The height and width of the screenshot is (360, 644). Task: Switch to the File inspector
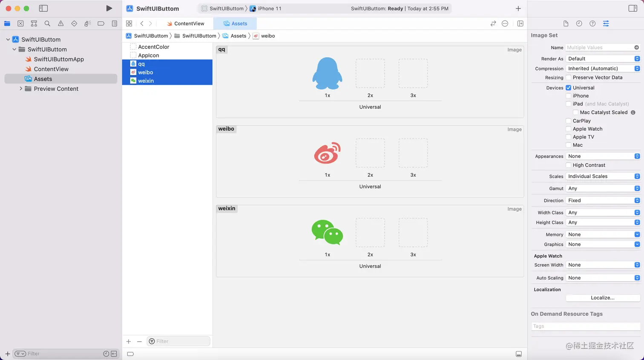[x=566, y=23]
